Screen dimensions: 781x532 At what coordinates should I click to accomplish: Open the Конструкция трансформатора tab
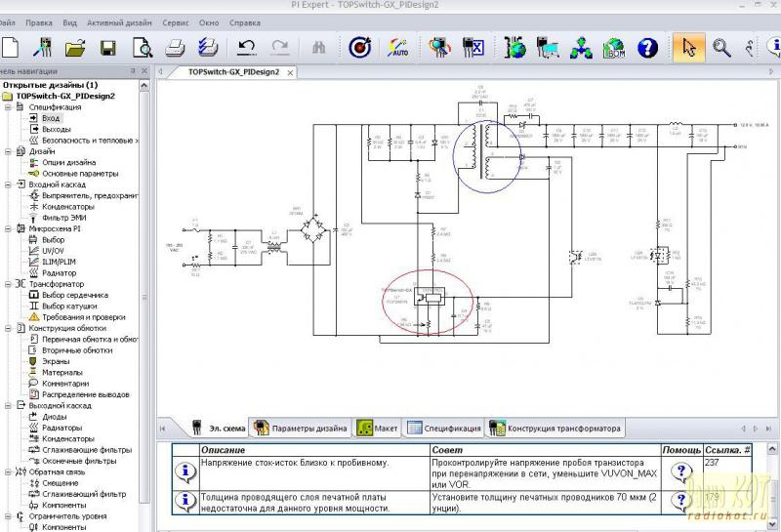click(x=555, y=428)
